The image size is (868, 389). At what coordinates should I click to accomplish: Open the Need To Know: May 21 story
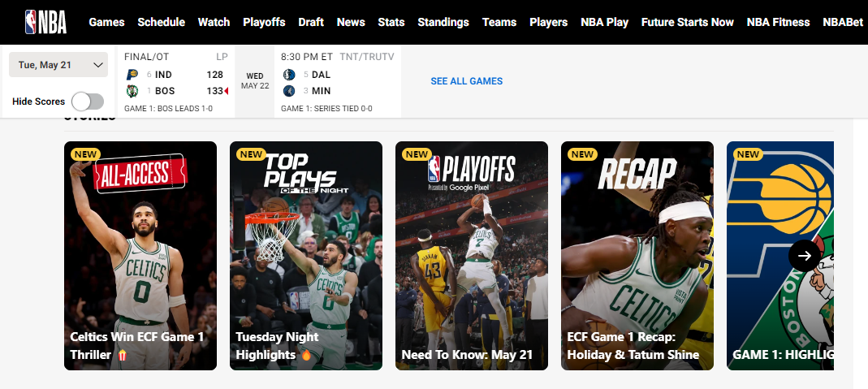pos(472,256)
